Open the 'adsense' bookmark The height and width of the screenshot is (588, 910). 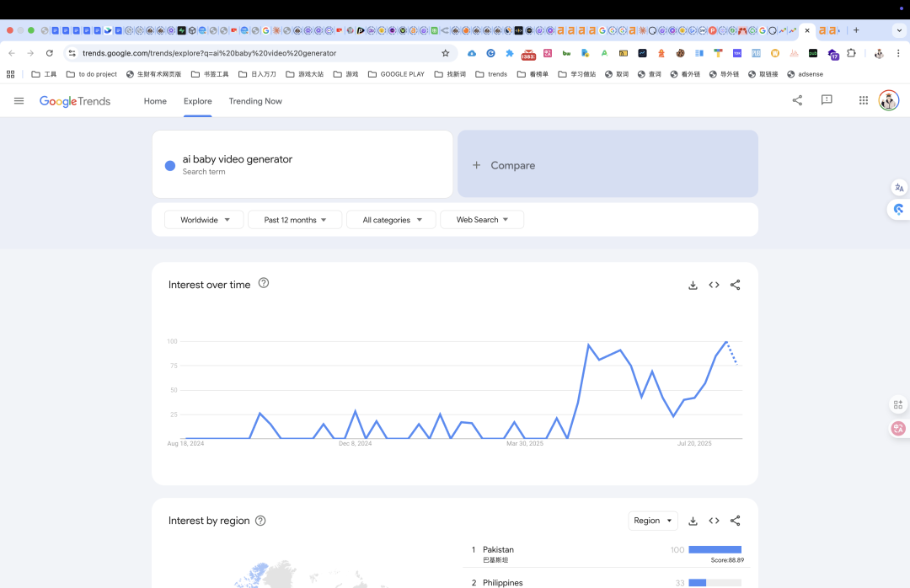tap(805, 74)
